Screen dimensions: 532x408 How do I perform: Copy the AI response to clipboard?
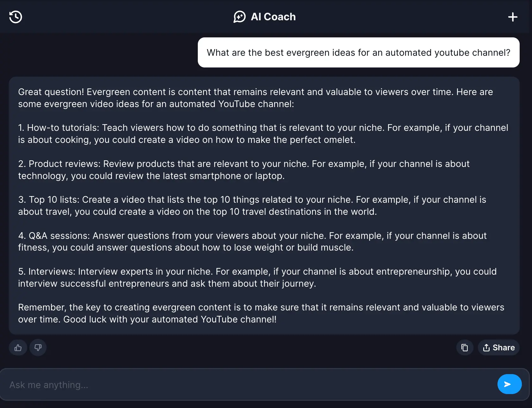pos(465,348)
